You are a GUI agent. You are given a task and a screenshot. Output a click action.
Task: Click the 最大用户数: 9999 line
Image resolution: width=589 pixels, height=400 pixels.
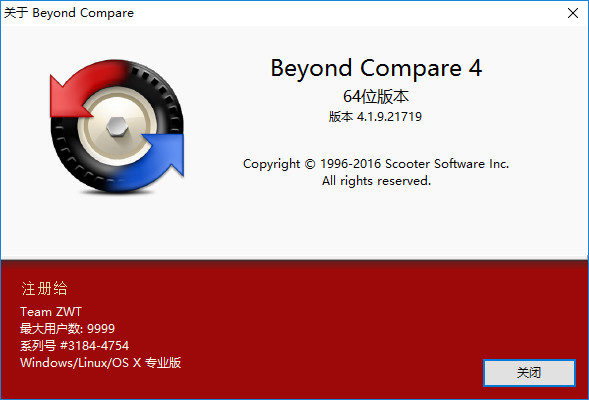pos(67,329)
